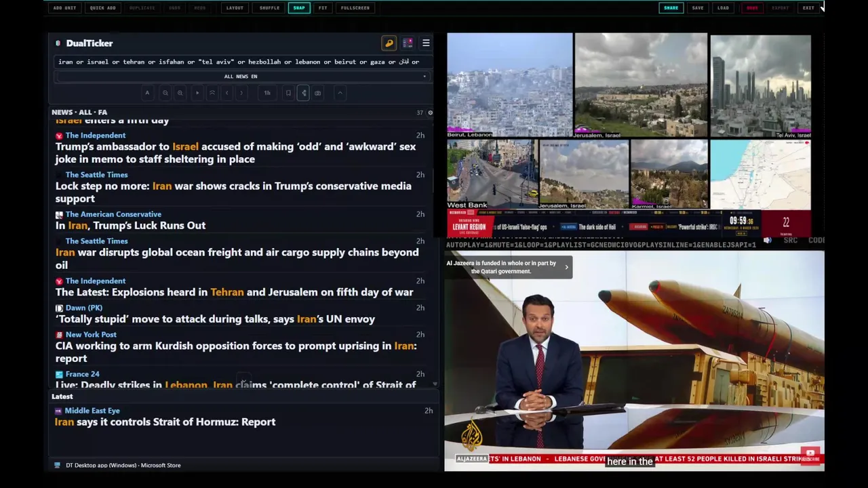Click The Independent source icon above Trump's ambassador headline
Viewport: 868px width, 488px height.
59,136
